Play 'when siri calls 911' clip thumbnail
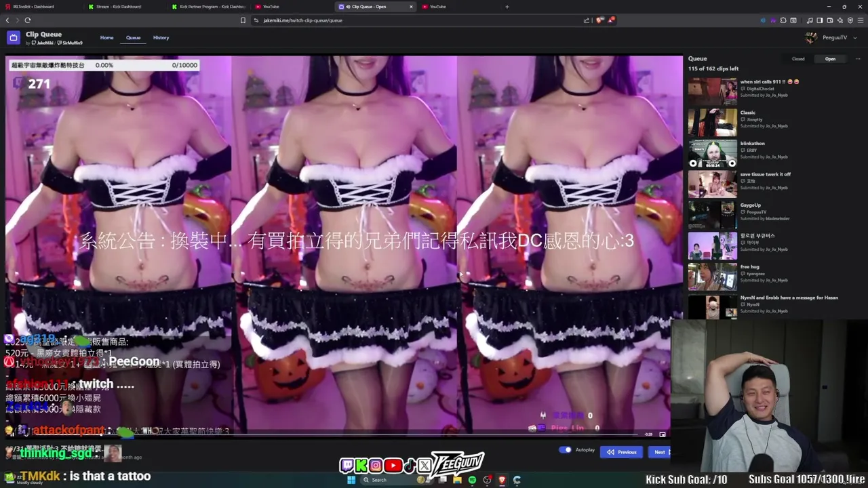Screen dimensions: 868x488 coord(712,90)
